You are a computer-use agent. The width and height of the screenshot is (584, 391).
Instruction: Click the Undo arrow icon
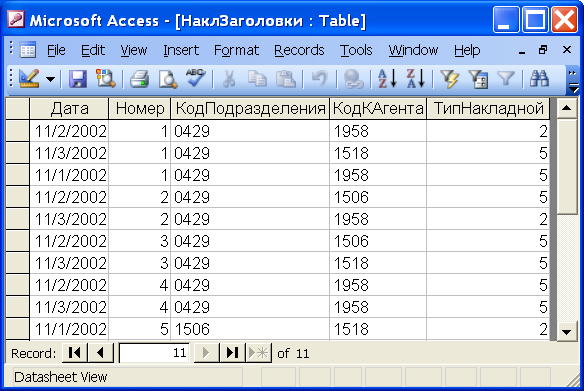[320, 79]
